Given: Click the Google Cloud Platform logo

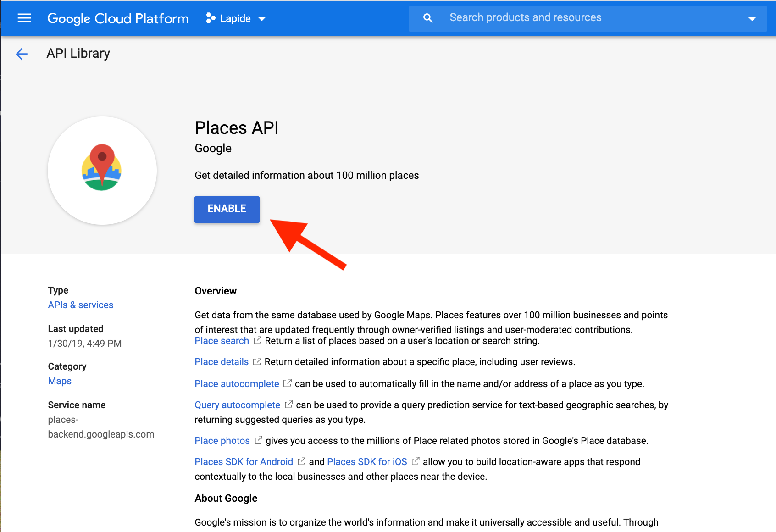Looking at the screenshot, I should (118, 18).
